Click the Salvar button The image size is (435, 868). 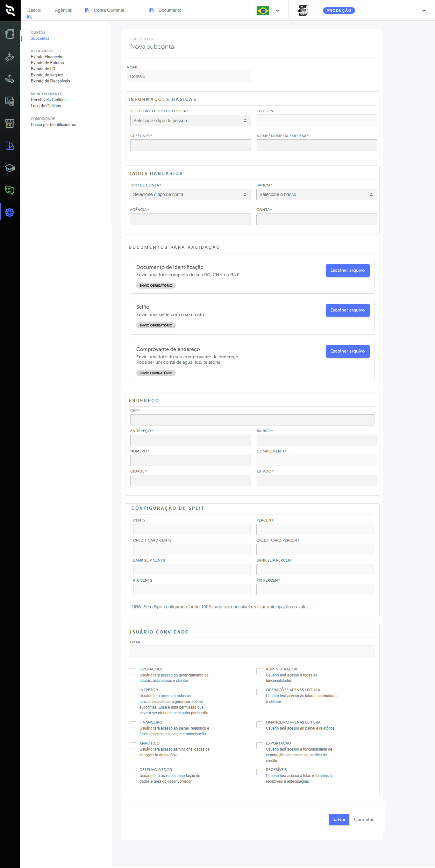339,820
